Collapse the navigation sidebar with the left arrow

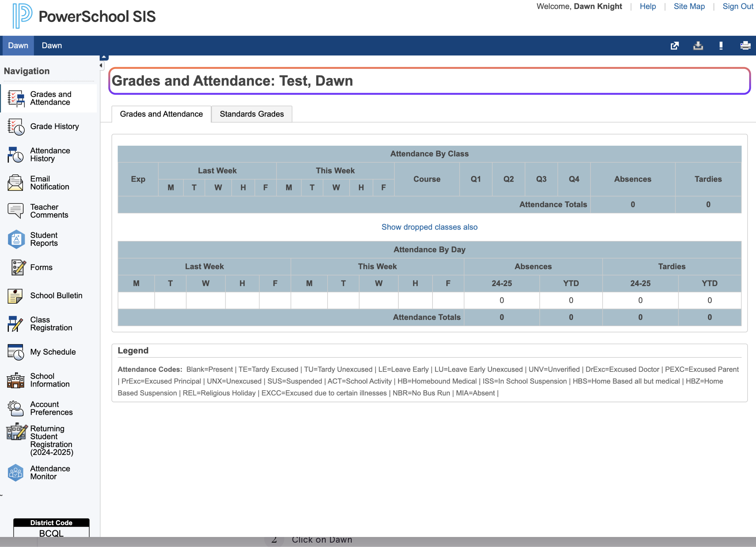pos(101,65)
